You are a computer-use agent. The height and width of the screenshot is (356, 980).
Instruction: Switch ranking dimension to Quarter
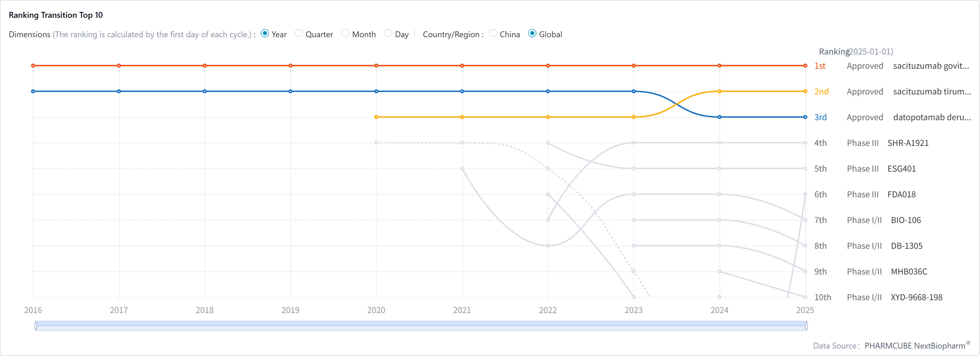299,34
